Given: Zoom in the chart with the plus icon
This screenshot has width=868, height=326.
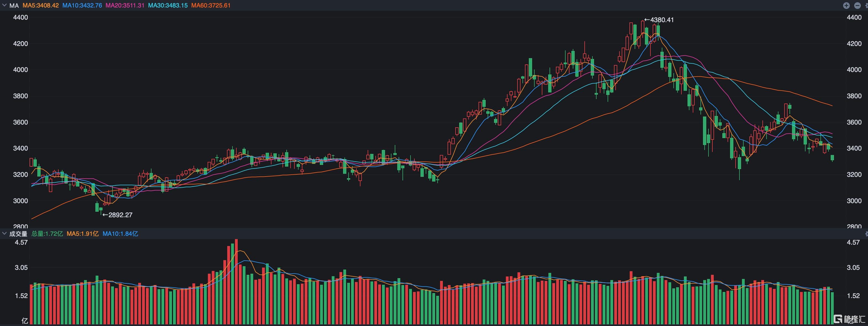Looking at the screenshot, I should [846, 6].
